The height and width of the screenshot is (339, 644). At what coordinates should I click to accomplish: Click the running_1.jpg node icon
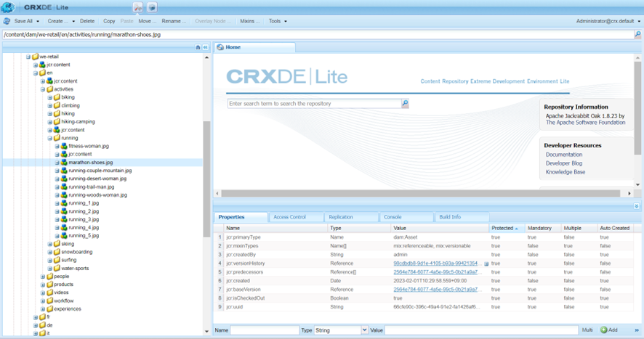click(x=64, y=203)
